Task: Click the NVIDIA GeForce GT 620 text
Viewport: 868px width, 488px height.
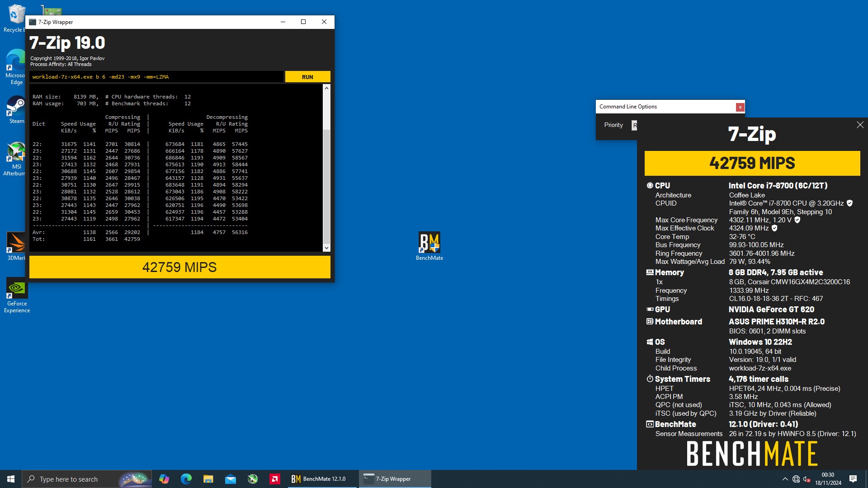Action: point(771,310)
